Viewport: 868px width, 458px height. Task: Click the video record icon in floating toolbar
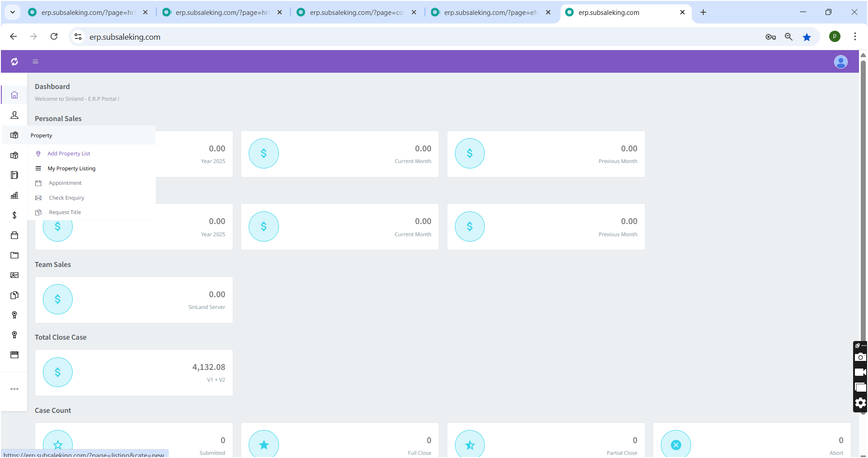[x=860, y=372]
